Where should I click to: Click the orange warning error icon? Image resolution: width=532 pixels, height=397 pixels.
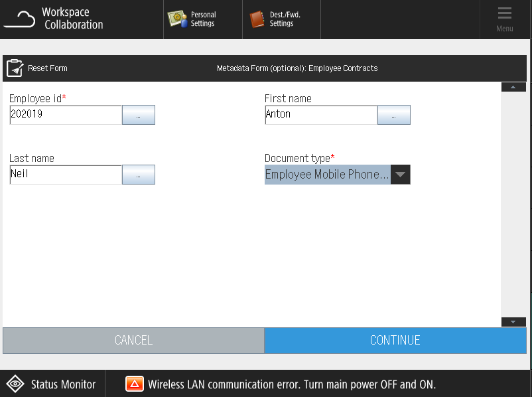tap(135, 384)
